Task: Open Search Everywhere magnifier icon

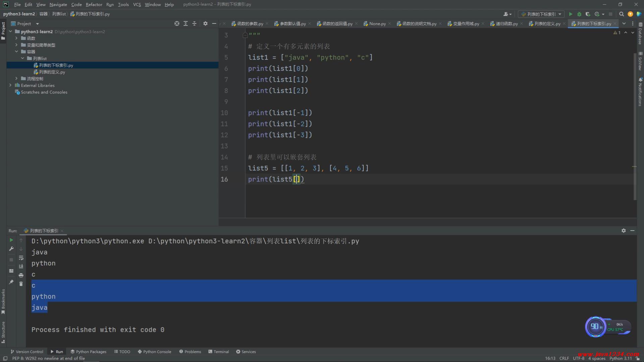Action: pyautogui.click(x=622, y=14)
